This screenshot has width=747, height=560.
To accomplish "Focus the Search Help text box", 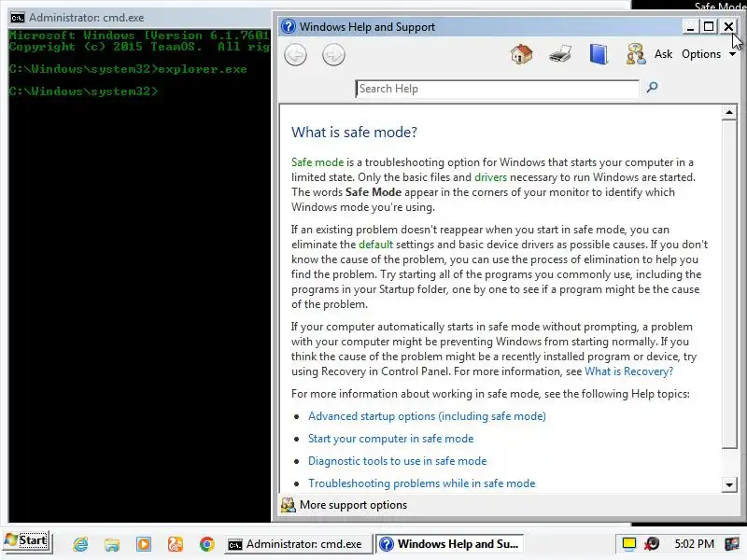I will [497, 89].
